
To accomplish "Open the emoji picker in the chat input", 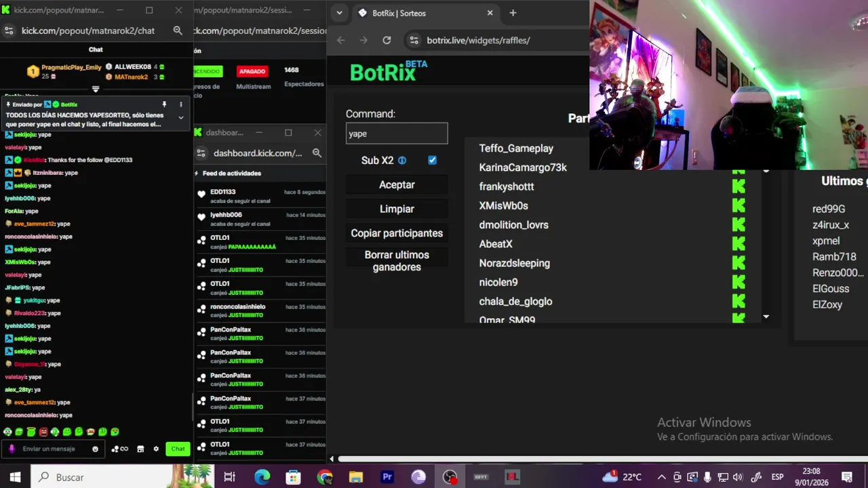I will [95, 449].
